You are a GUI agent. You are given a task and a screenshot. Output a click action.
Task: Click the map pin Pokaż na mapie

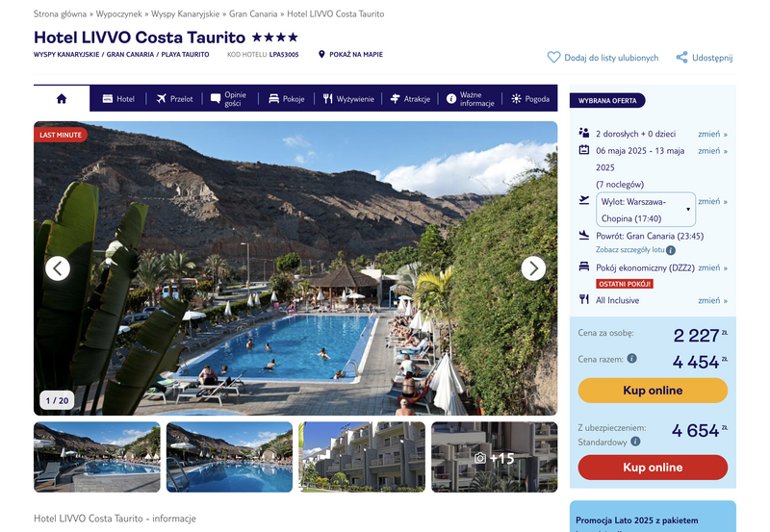[x=321, y=54]
